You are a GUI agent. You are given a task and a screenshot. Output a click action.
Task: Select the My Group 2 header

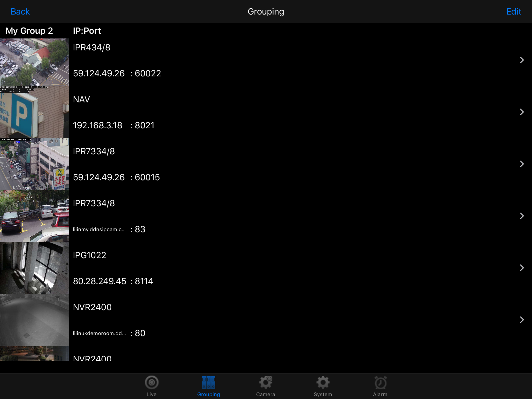coord(29,31)
